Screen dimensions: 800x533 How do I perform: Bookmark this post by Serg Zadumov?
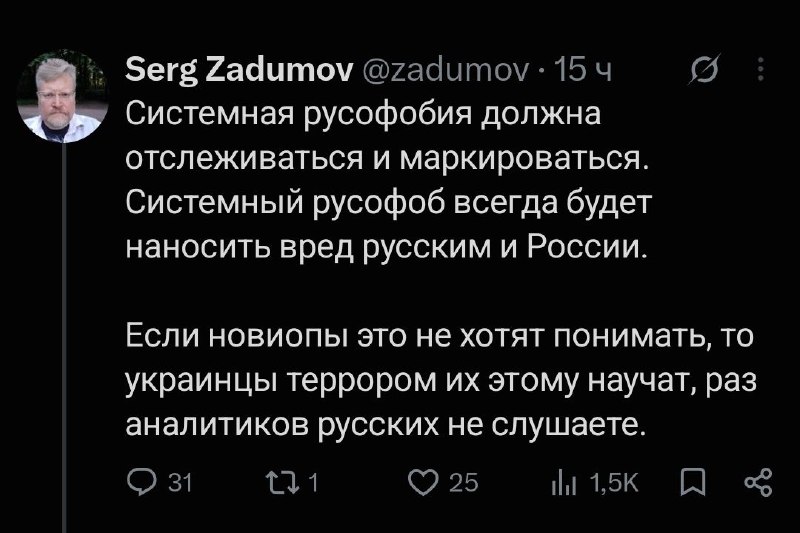point(693,483)
